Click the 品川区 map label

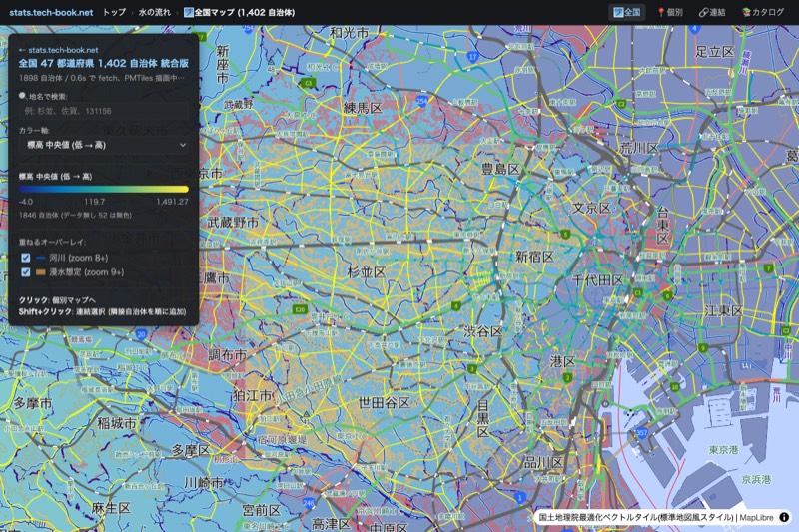click(543, 462)
